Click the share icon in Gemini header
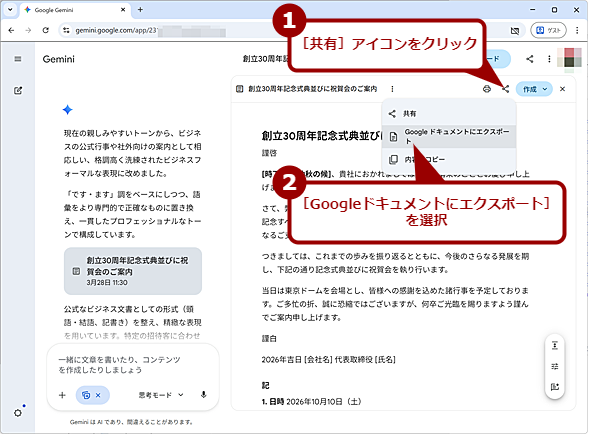 click(530, 59)
